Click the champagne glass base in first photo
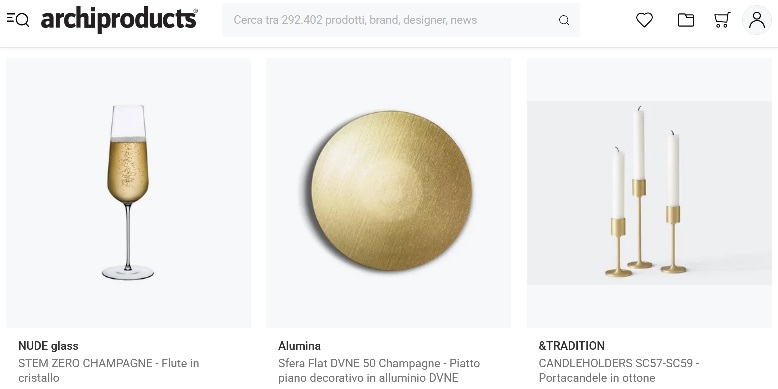 tap(128, 272)
